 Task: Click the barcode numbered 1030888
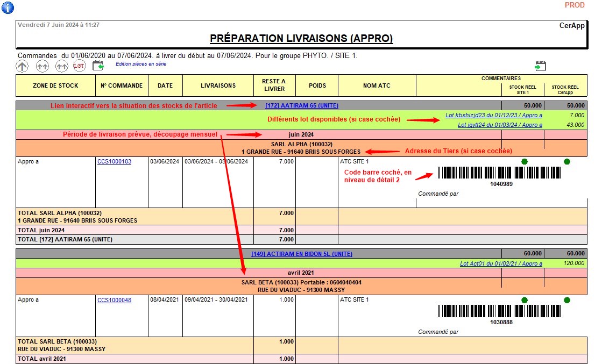click(501, 311)
